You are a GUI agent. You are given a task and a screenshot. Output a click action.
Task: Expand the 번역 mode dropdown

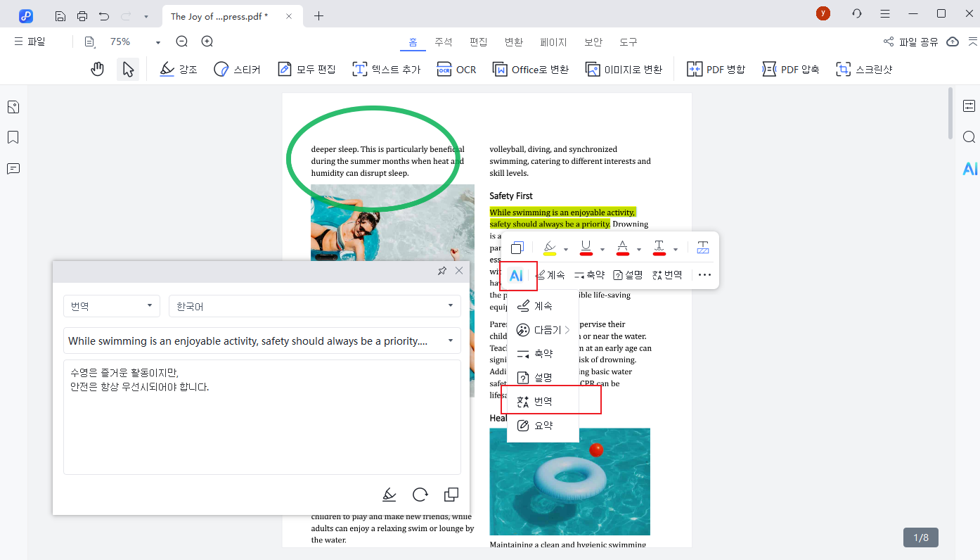pyautogui.click(x=111, y=305)
